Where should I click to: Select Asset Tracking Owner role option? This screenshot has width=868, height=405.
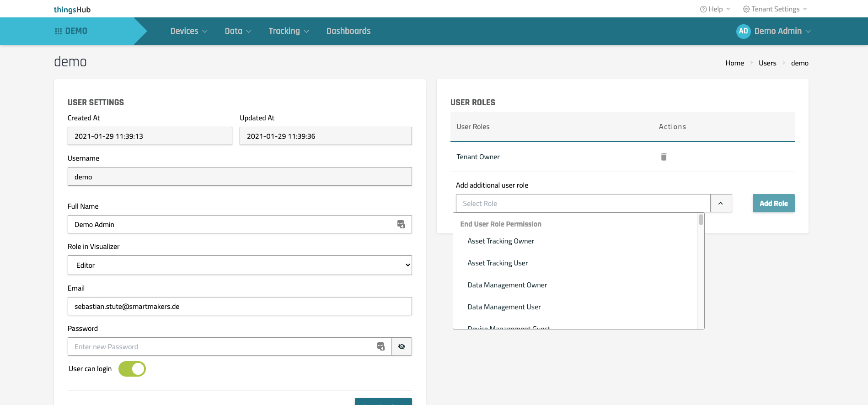pyautogui.click(x=501, y=241)
